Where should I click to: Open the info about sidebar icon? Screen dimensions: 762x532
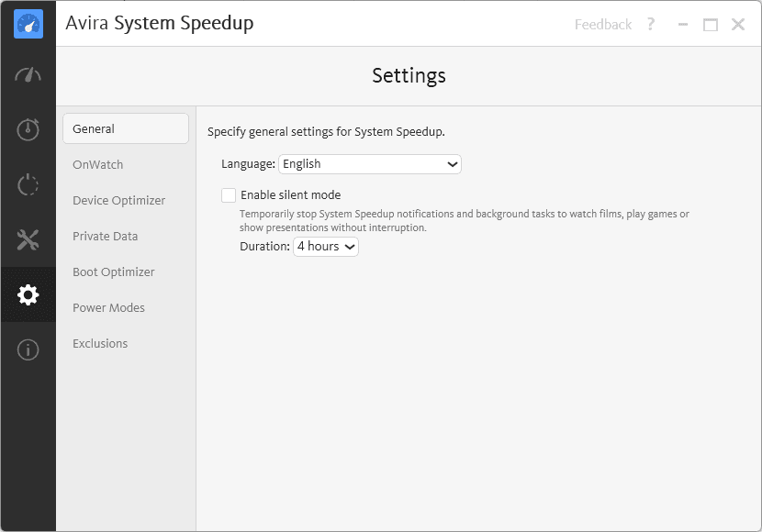28,349
